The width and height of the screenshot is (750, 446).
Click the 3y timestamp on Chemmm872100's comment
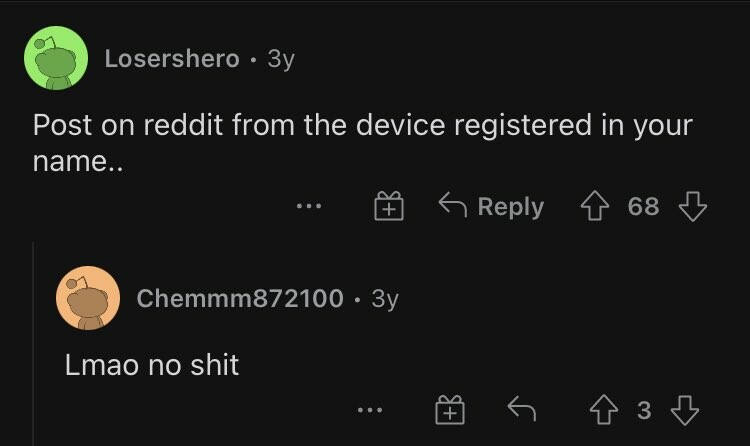pyautogui.click(x=385, y=299)
